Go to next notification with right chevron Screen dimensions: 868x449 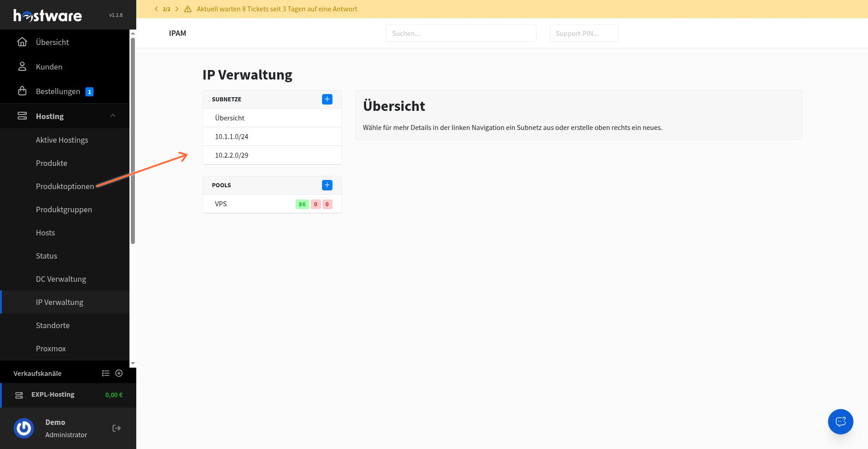pyautogui.click(x=177, y=9)
